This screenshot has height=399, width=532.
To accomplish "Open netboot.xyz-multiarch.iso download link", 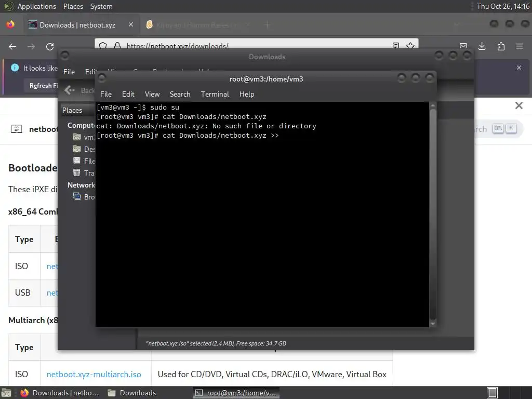I will (x=94, y=374).
